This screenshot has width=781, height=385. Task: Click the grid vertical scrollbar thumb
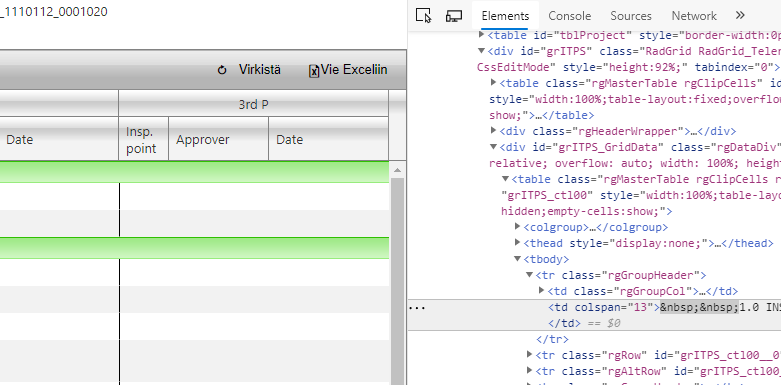tap(397, 281)
